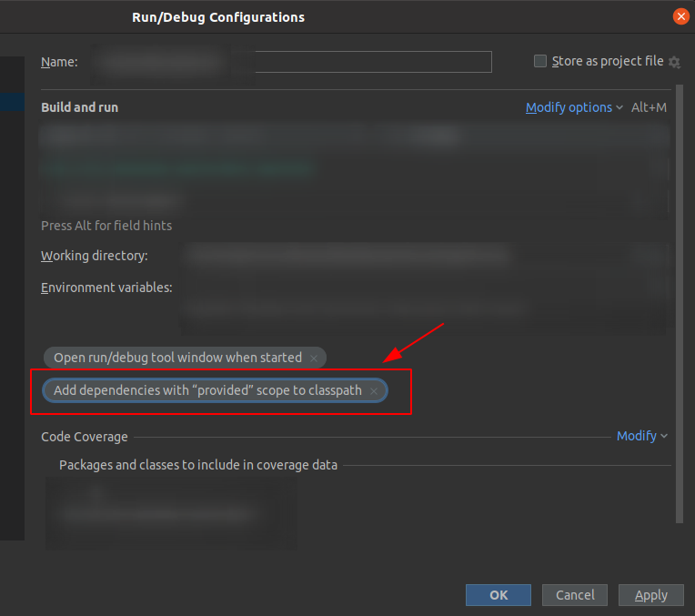The width and height of the screenshot is (695, 616).
Task: Click the Working directory label
Action: click(95, 256)
